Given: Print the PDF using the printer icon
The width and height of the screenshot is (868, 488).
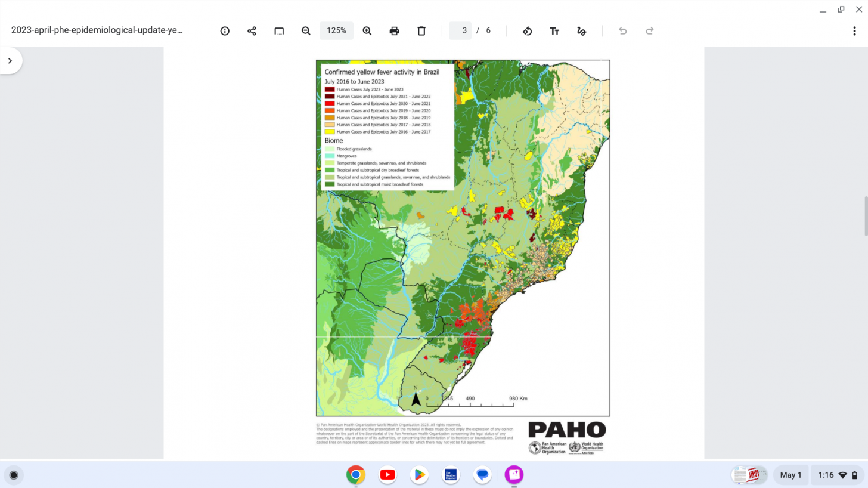Looking at the screenshot, I should [394, 31].
